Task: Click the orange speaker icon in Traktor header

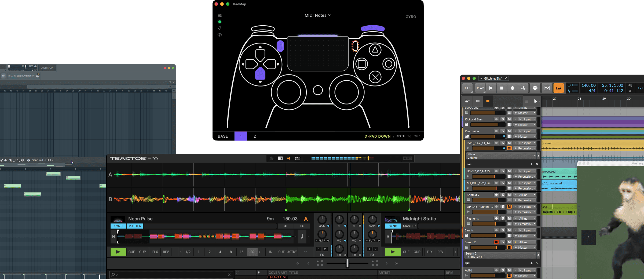Action: point(289,158)
